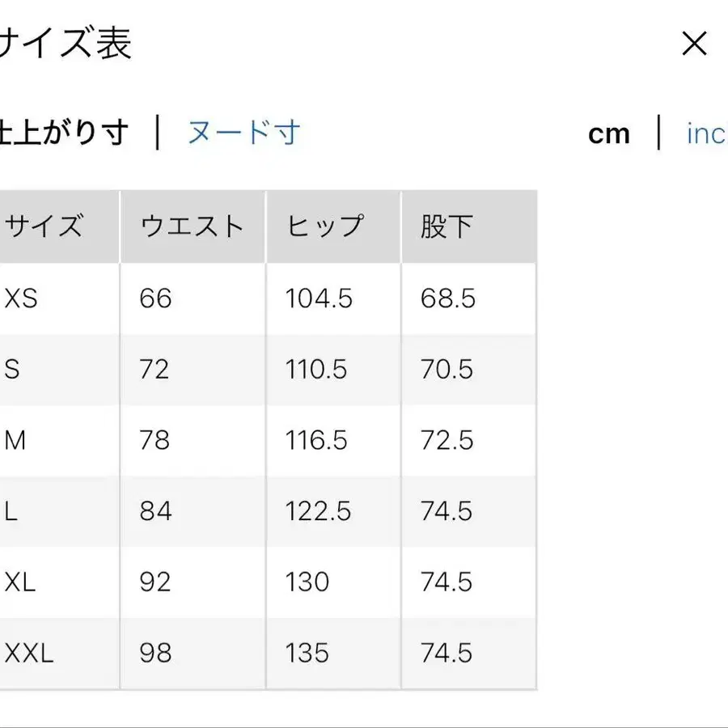Close the サイズ表 size chart modal
The image size is (728, 728).
[x=694, y=44]
